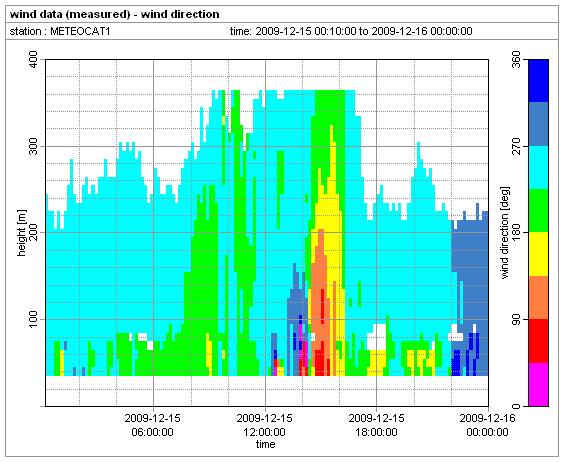Click the height axis tick label '200'

[33, 232]
